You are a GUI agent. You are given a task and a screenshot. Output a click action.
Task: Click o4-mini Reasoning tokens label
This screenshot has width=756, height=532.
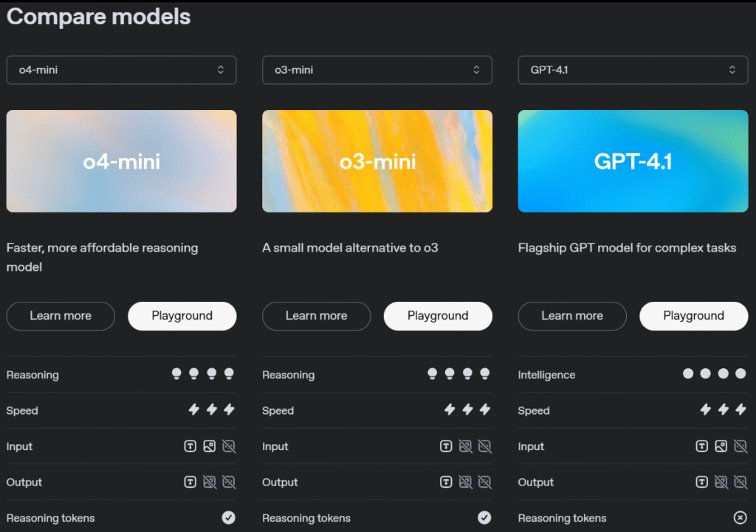[x=51, y=518]
